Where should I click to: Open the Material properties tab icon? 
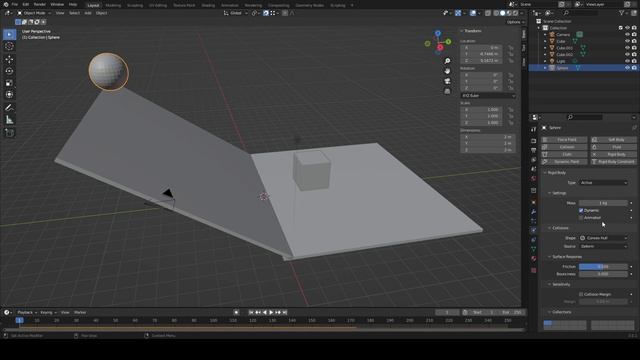coord(533,258)
